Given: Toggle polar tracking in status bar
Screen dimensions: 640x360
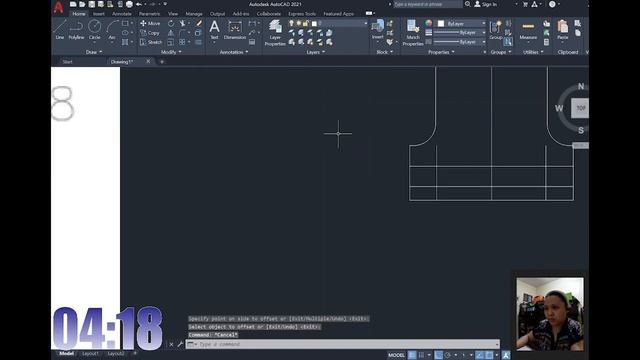Looking at the screenshot, I should coord(448,355).
